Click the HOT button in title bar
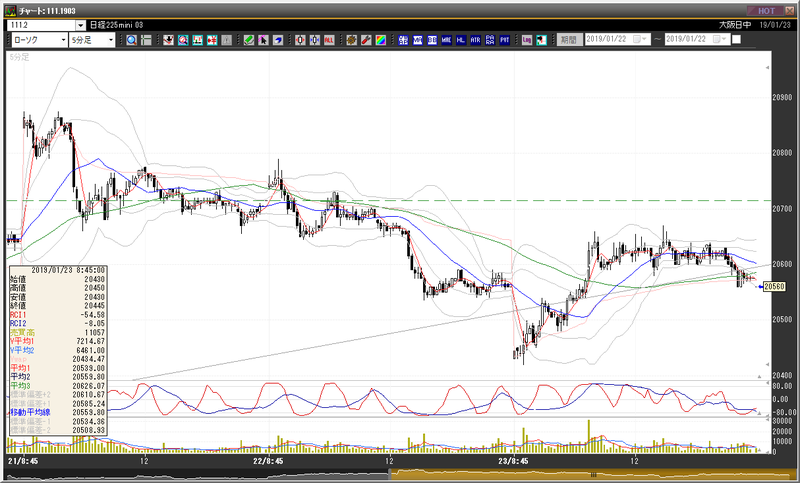Screen dimensions: 800x483 (767, 11)
